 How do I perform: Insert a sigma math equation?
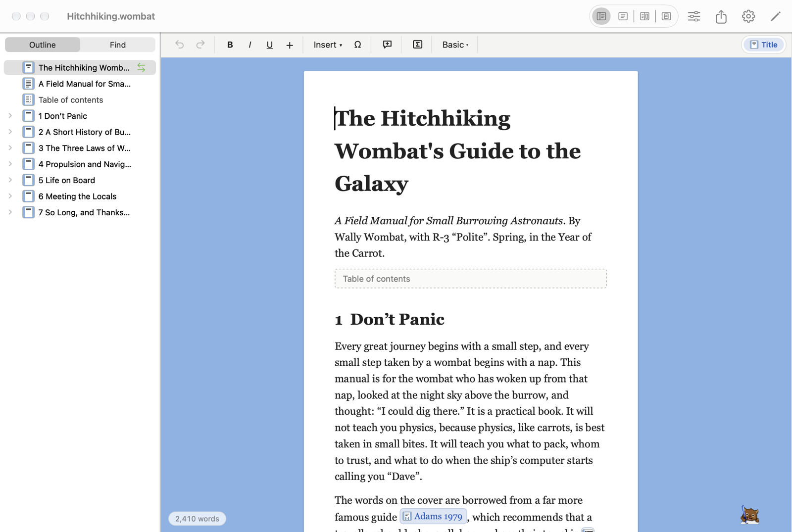(418, 45)
